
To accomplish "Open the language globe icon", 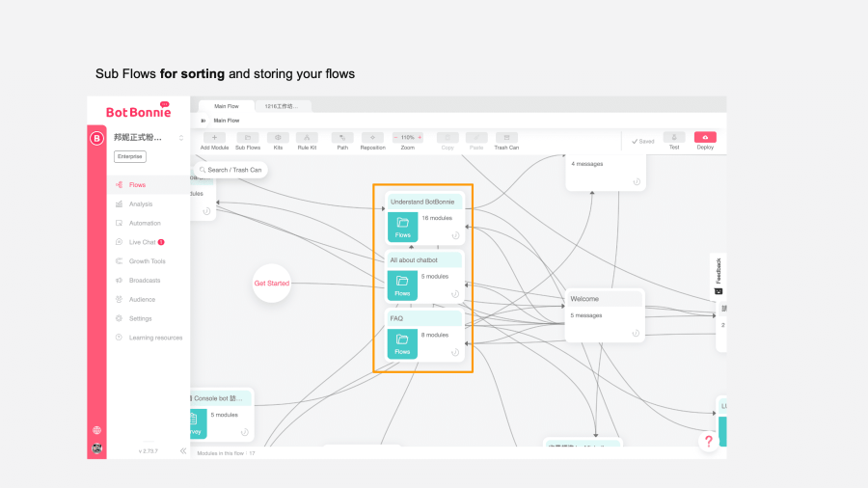I will click(96, 430).
